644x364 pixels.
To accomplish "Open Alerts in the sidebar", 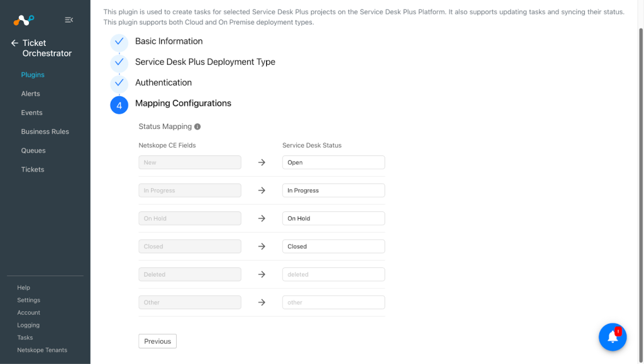I will [x=30, y=94].
